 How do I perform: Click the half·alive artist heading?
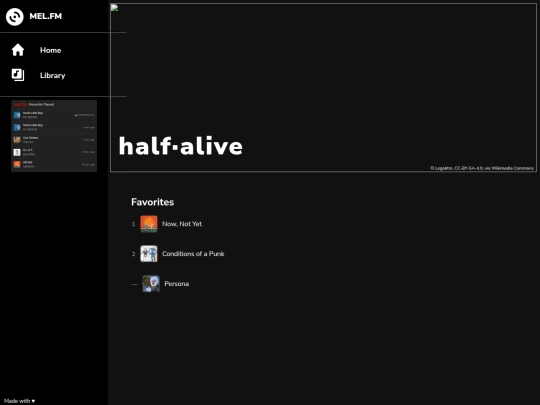click(180, 146)
